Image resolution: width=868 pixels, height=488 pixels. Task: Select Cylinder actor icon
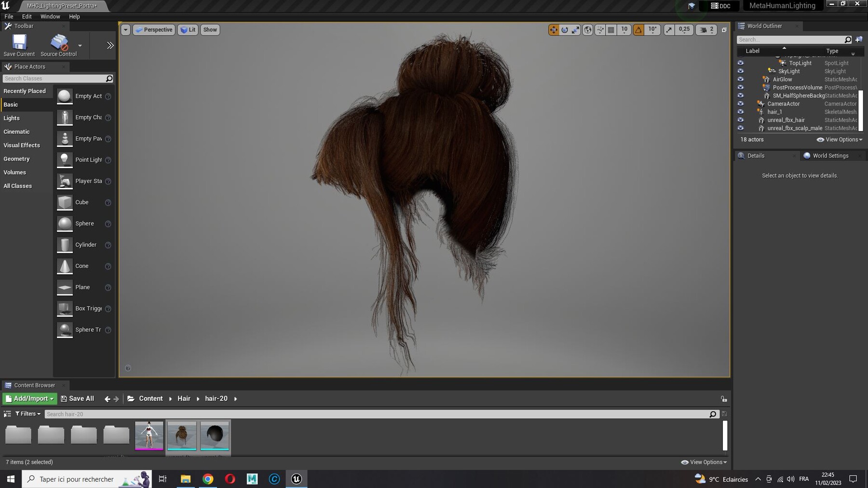65,245
